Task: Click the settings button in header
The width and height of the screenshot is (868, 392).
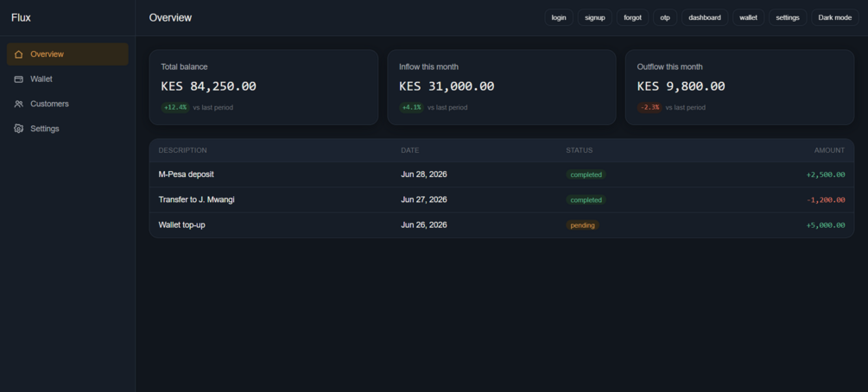Action: (x=788, y=18)
